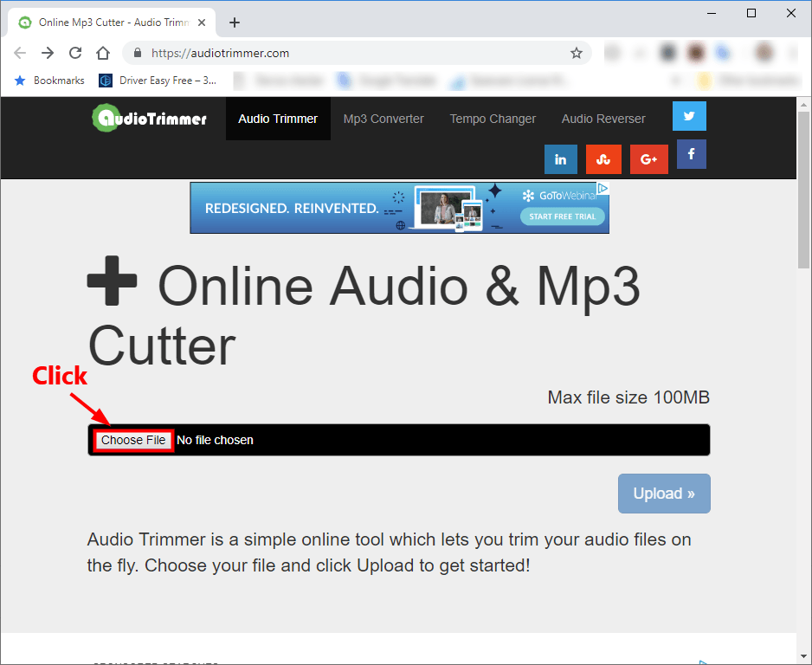Image resolution: width=812 pixels, height=665 pixels.
Task: Click the AudioTrimmer logo
Action: (x=150, y=118)
